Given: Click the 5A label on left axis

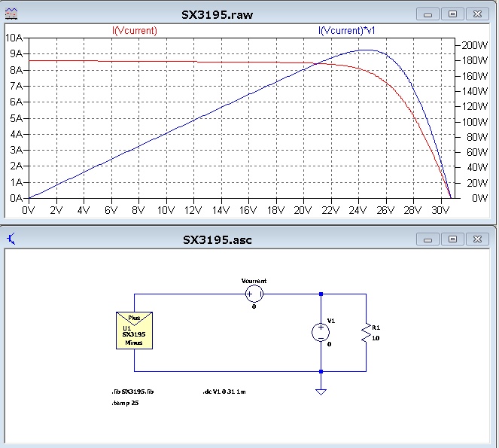Looking at the screenshot, I should tap(17, 118).
